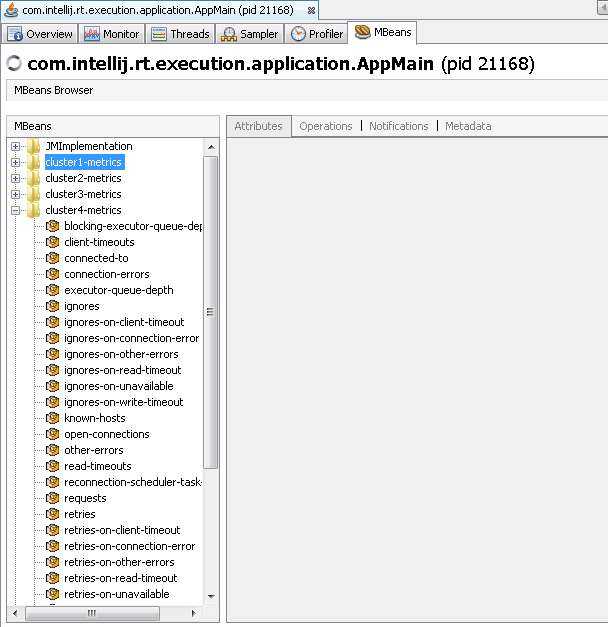Expand the cluster3-metrics node
Screen dimensions: 608x627
pyautogui.click(x=16, y=194)
